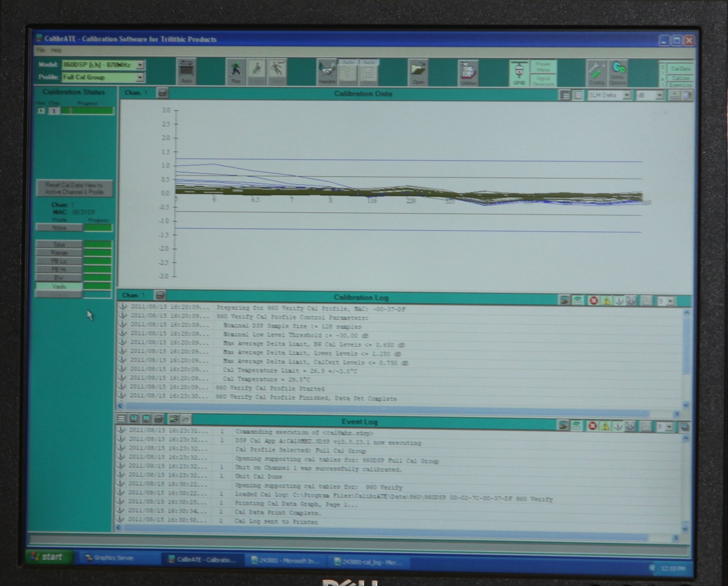The width and height of the screenshot is (728, 586).
Task: Click first icon in Event Log filter toolbar
Action: (563, 426)
